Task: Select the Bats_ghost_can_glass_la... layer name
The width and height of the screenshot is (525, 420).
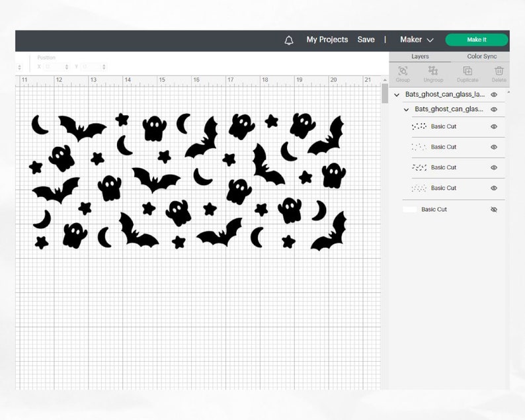Action: point(444,95)
